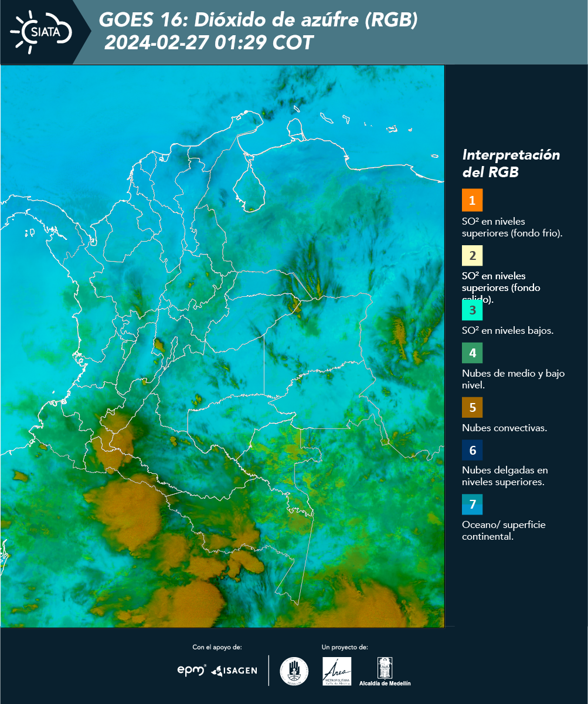Click the Área Metropolitana logo
The width and height of the screenshot is (588, 704).
[337, 671]
